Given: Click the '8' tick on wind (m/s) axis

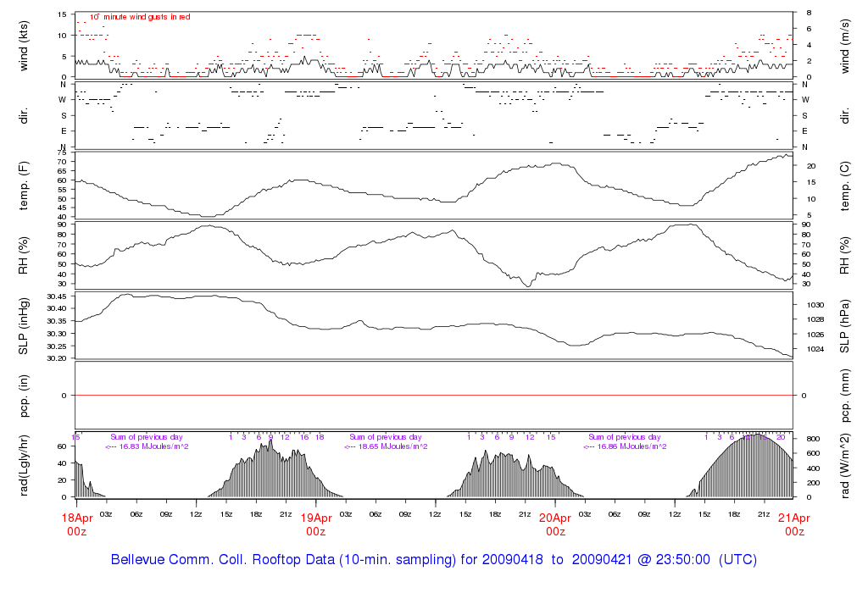Looking at the screenshot, I should coord(809,13).
